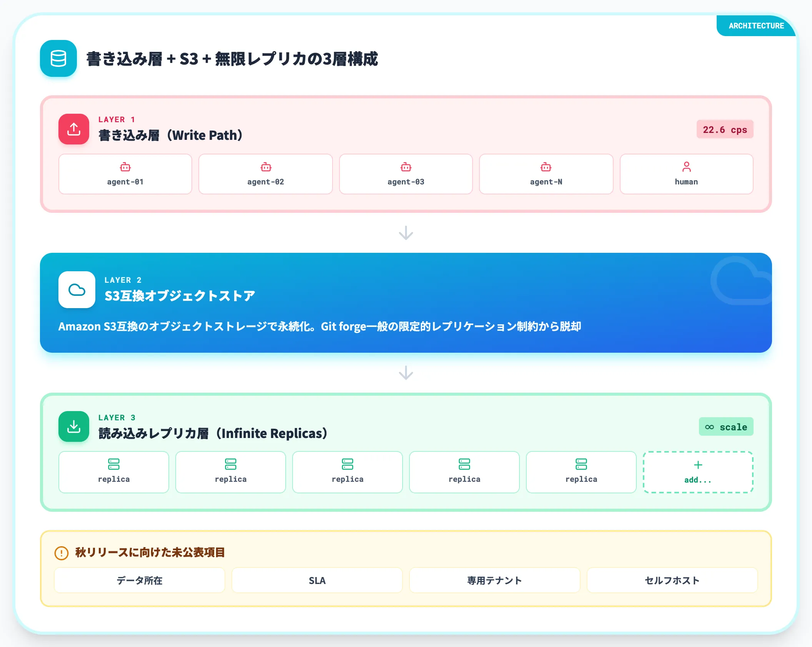Click the download icon for Layer 3
The height and width of the screenshot is (647, 812).
tap(74, 426)
